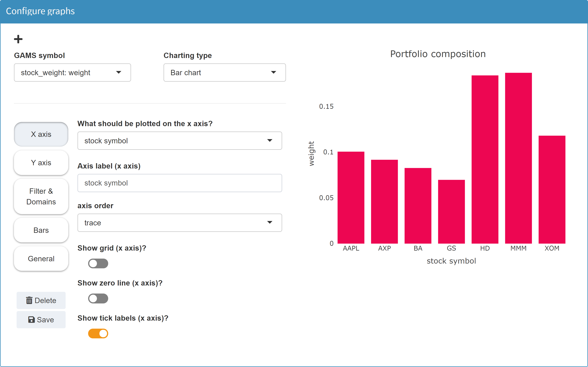Open the axis order dropdown showing trace
This screenshot has width=588, height=367.
pos(180,223)
